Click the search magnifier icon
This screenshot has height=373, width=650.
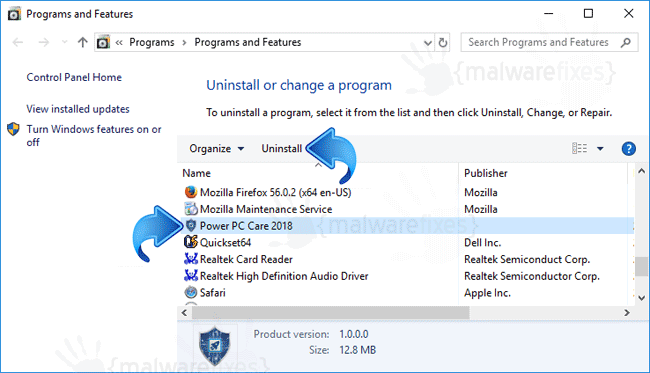coord(626,42)
